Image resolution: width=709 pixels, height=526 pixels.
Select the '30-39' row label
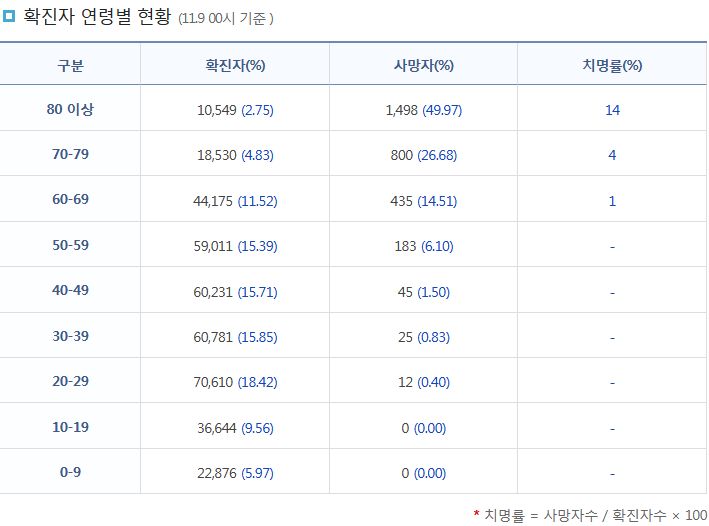[71, 336]
